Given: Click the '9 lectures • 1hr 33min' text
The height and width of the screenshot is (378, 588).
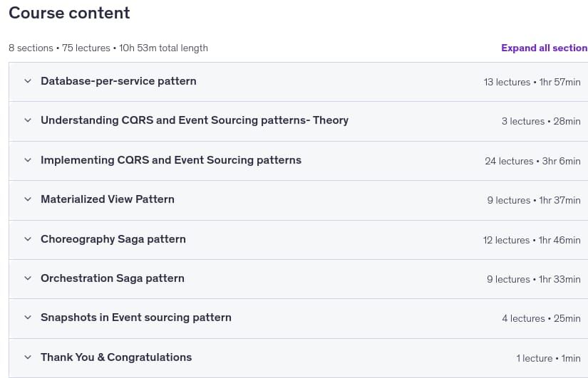Looking at the screenshot, I should (x=534, y=280).
